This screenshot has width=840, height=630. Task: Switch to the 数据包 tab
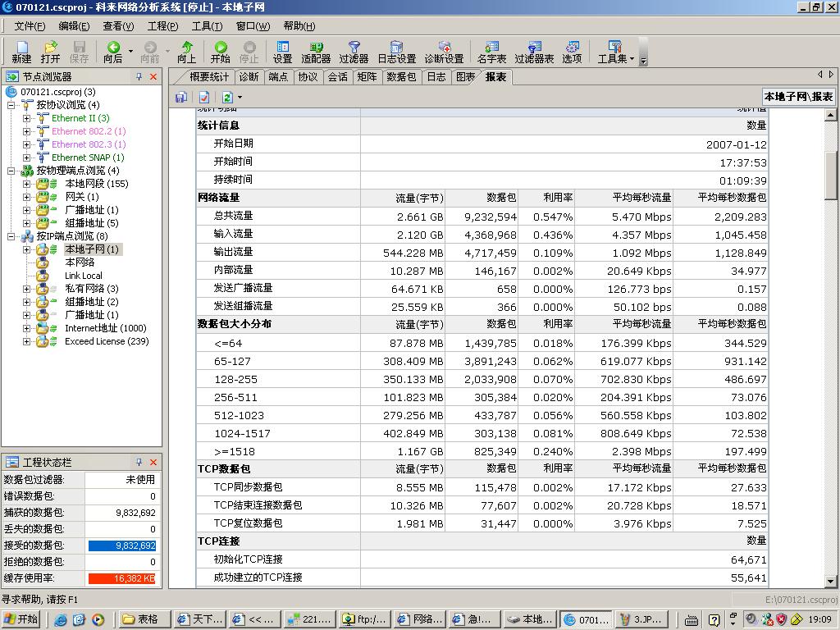coord(401,76)
